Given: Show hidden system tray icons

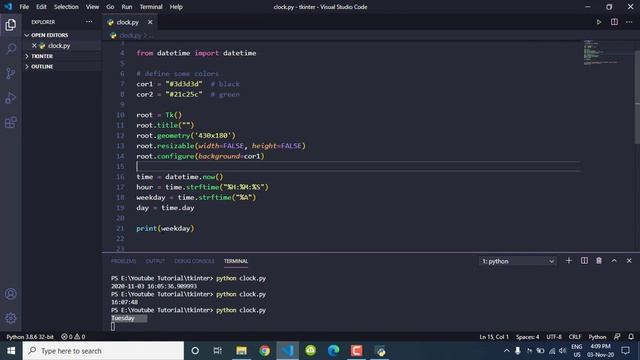Looking at the screenshot, I should coord(507,351).
